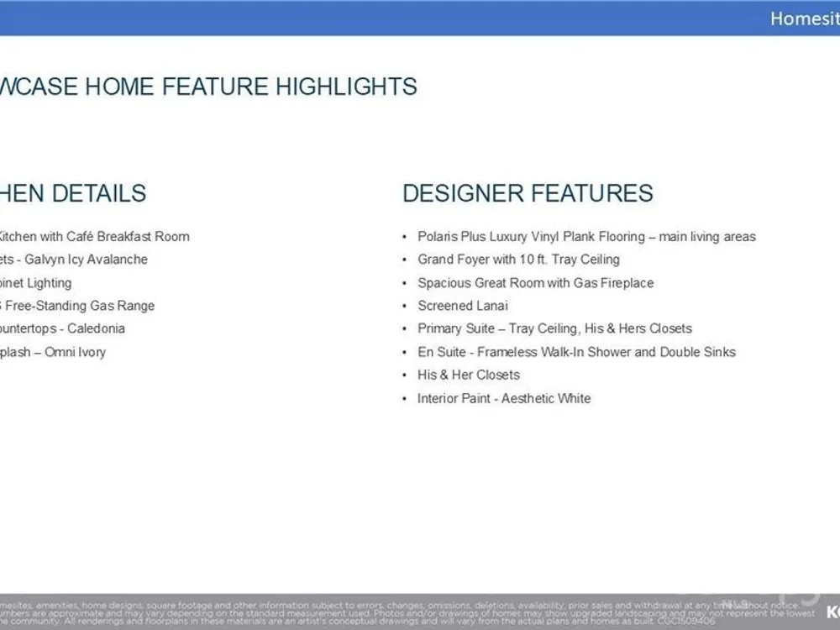The width and height of the screenshot is (840, 630).
Task: Click the builder logo in footer corner
Action: click(x=832, y=612)
